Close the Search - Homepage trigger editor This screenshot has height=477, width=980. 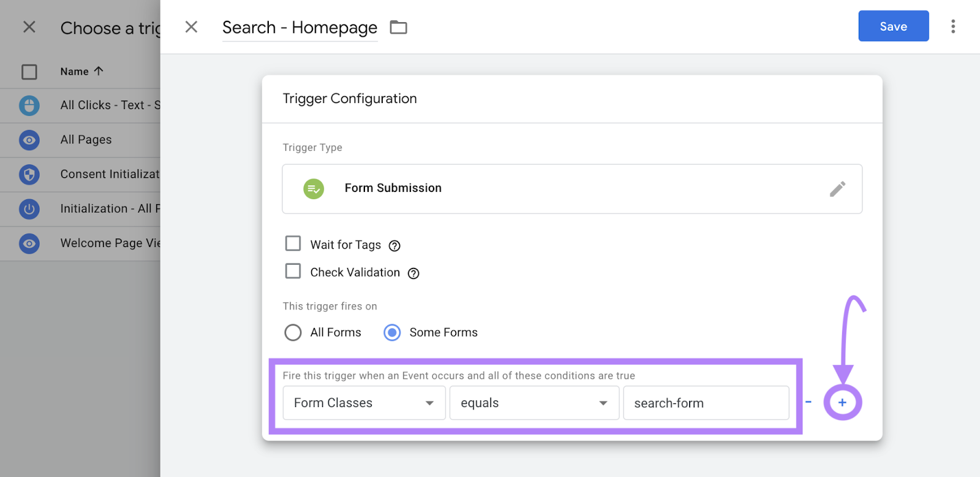click(191, 27)
